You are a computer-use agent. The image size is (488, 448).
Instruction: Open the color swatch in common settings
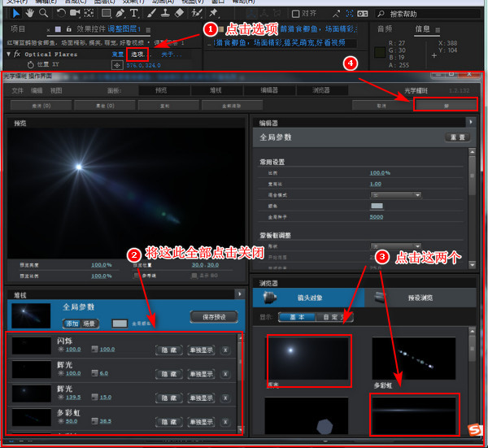[x=377, y=206]
